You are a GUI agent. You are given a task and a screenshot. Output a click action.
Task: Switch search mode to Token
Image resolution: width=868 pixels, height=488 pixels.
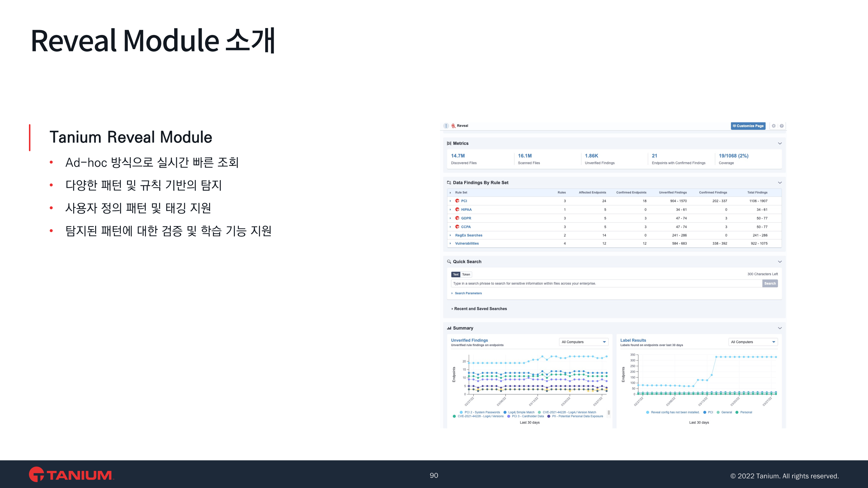click(x=466, y=274)
